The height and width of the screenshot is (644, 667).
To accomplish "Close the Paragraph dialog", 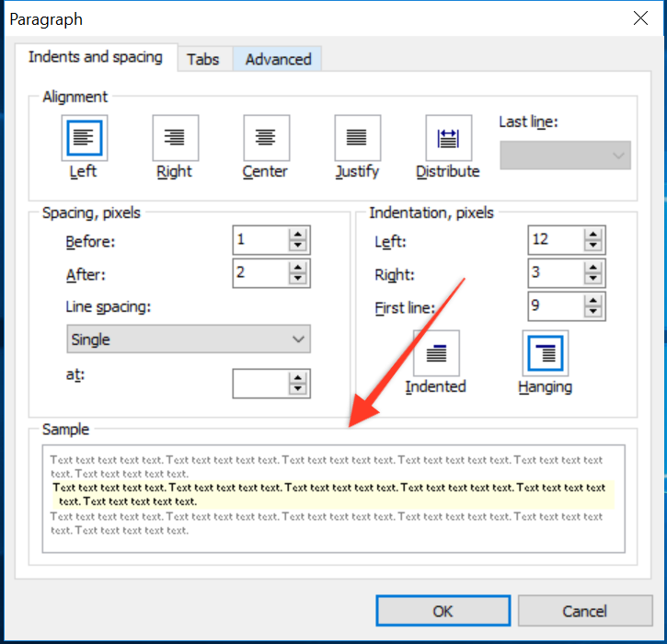I will pyautogui.click(x=638, y=17).
